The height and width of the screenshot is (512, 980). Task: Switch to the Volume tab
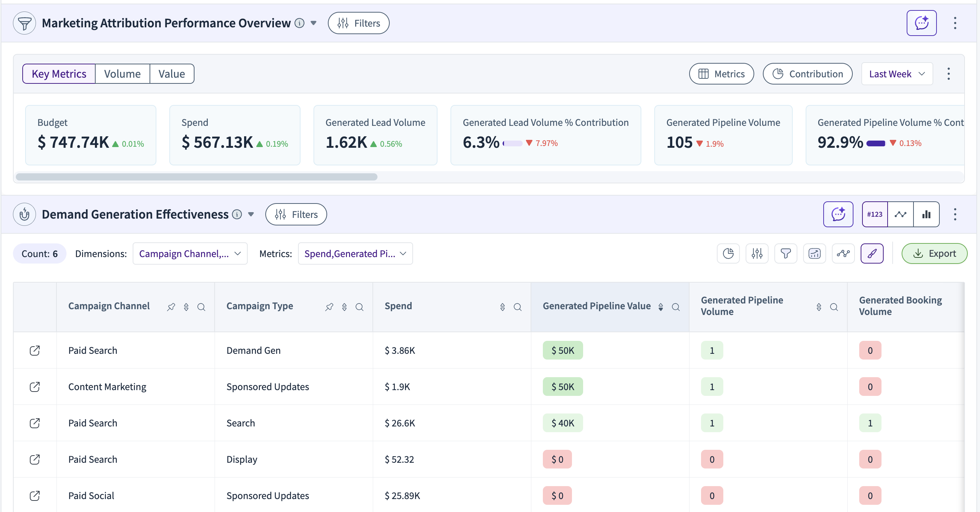point(122,74)
